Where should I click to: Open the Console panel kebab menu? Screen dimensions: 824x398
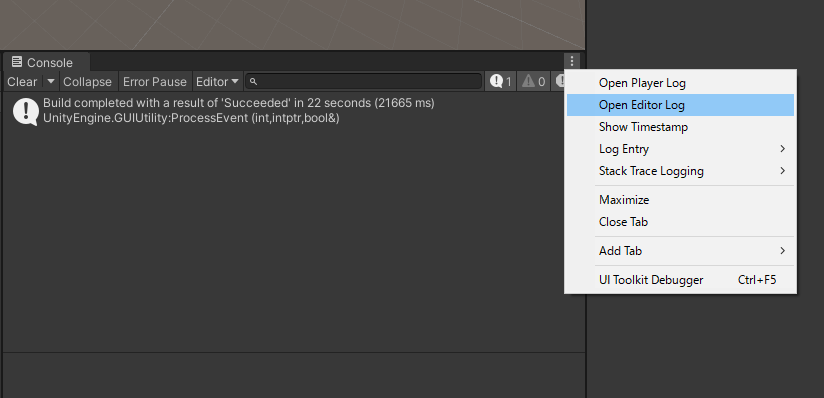point(572,62)
